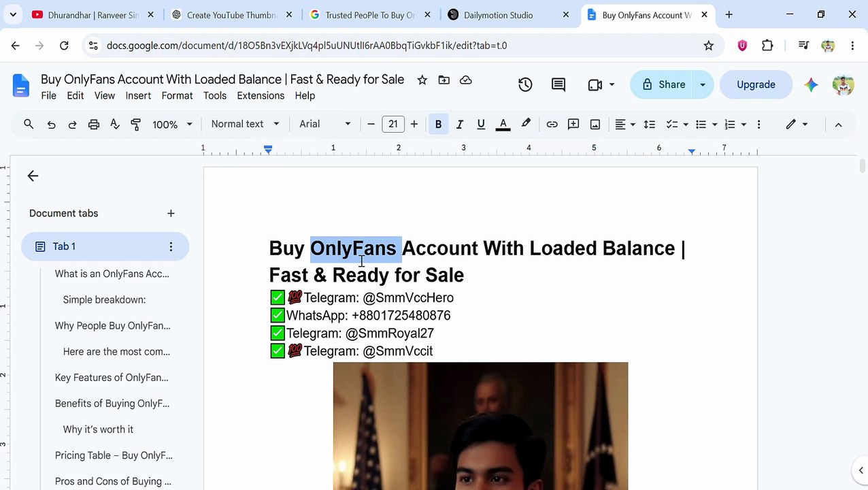The image size is (868, 490).
Task: Open version history clock icon
Action: click(x=525, y=84)
